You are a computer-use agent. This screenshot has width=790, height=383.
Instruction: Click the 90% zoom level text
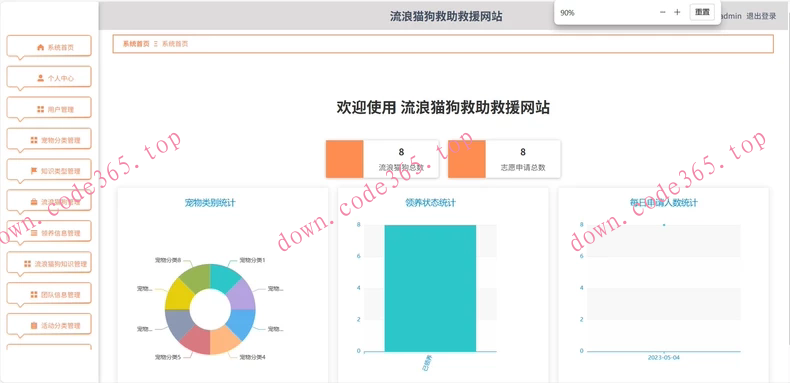point(567,13)
